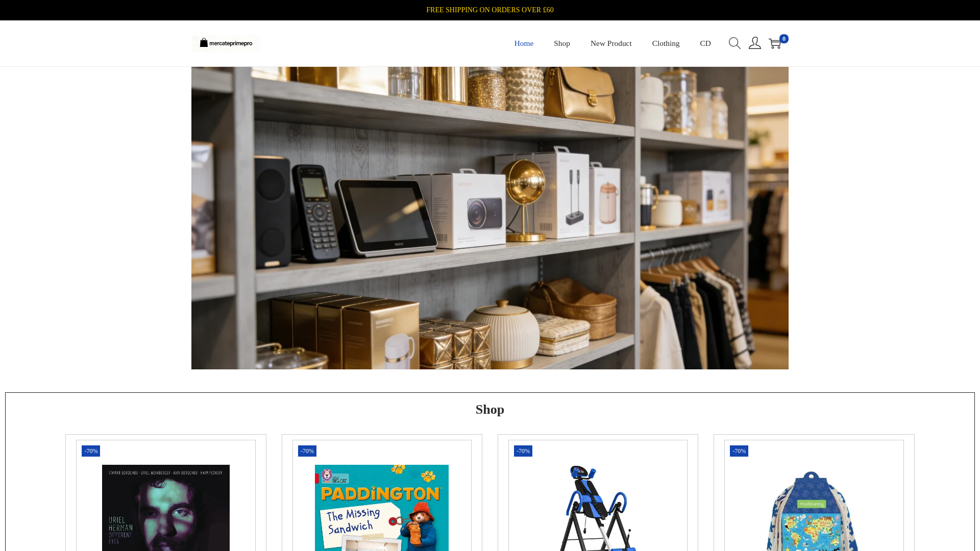Click the free shipping announcement text
The width and height of the screenshot is (980, 551).
(490, 10)
